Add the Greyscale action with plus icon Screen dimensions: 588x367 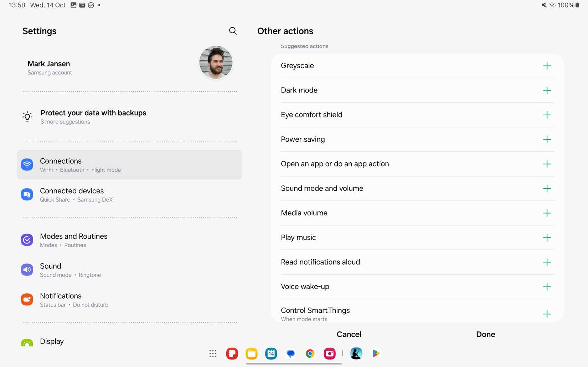coord(547,66)
